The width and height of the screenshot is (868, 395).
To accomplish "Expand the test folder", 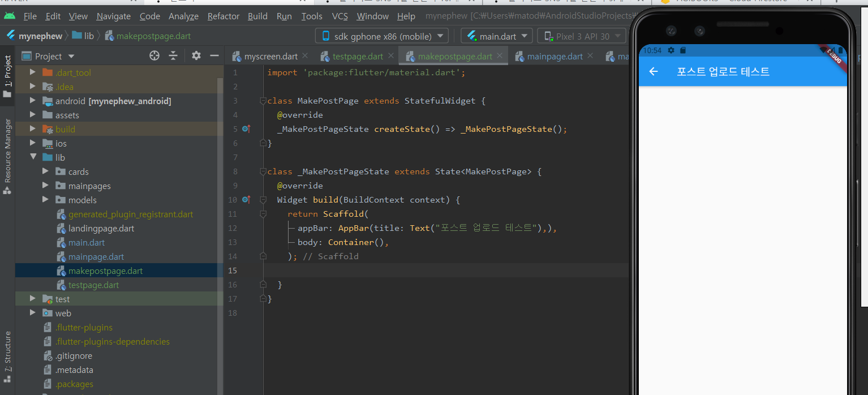I will pos(32,299).
